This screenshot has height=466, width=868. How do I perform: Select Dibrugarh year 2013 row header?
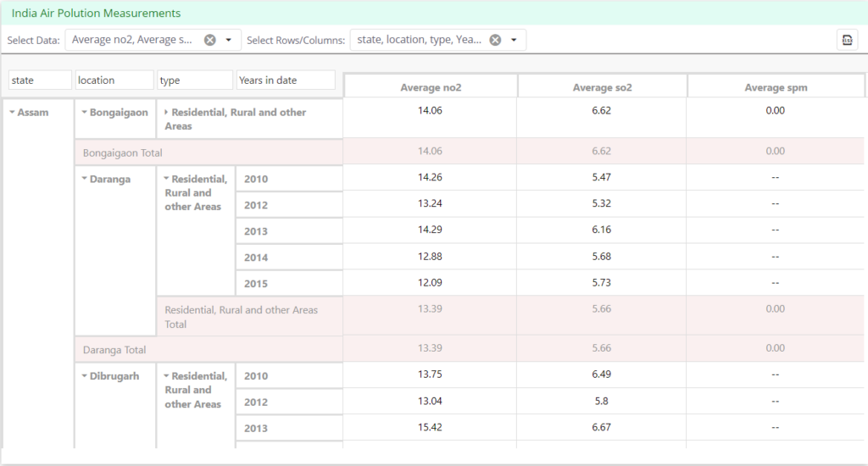click(x=289, y=428)
